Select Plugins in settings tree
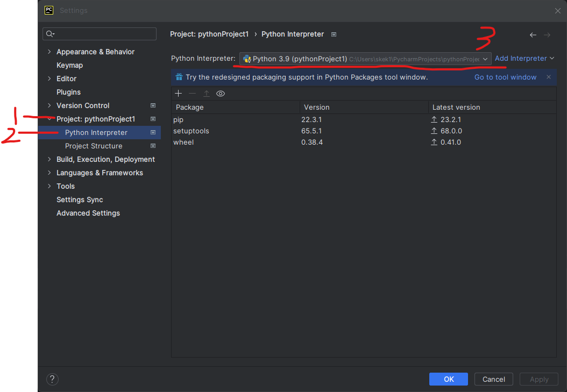 (69, 92)
